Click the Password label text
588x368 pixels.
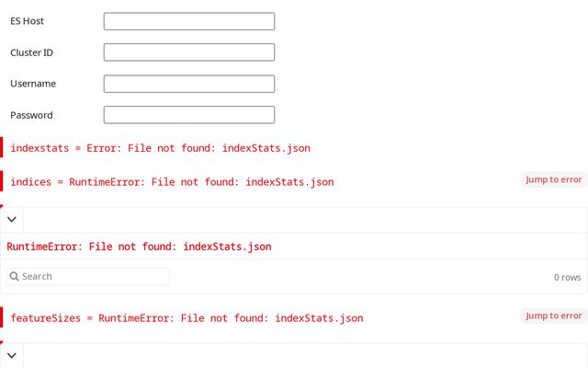[x=31, y=115]
